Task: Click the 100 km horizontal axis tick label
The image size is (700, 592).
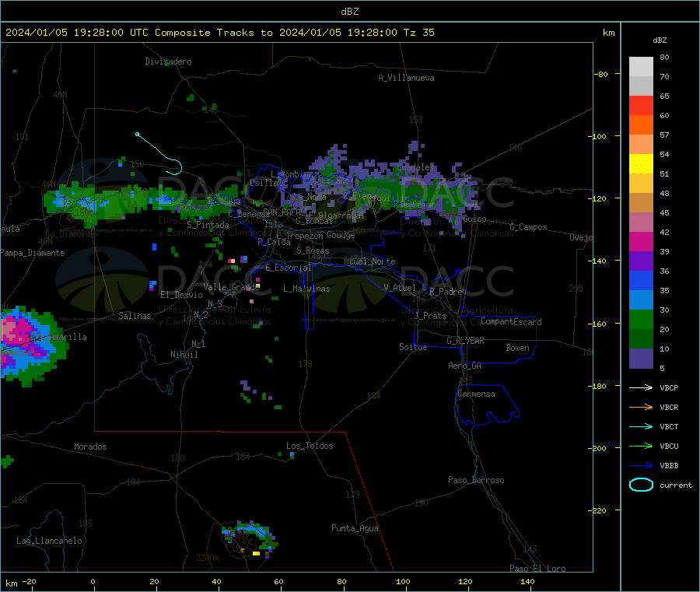Action: coord(403,581)
